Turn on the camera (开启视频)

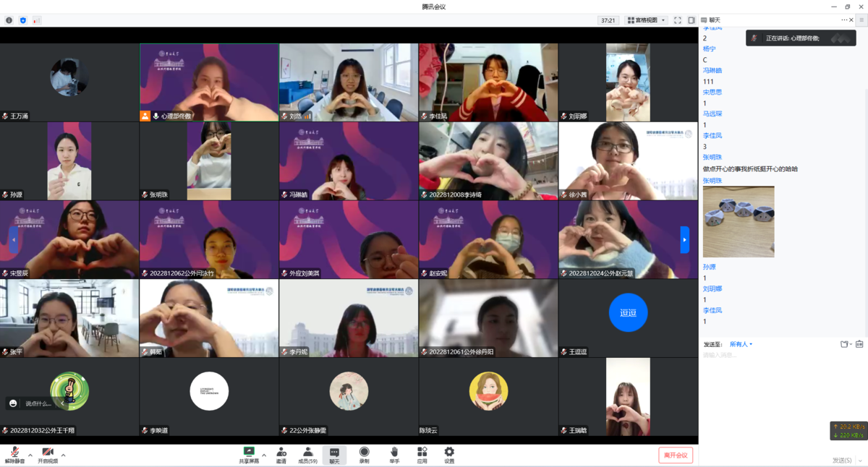[48, 455]
